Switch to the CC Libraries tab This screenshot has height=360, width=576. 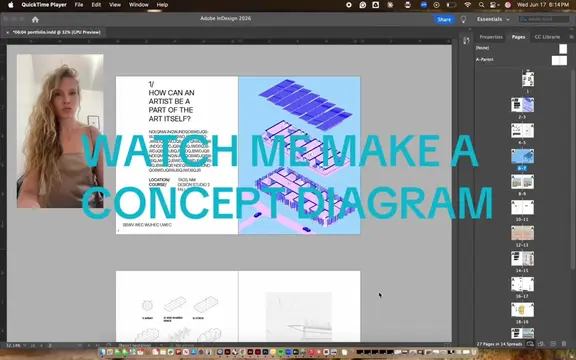point(547,37)
